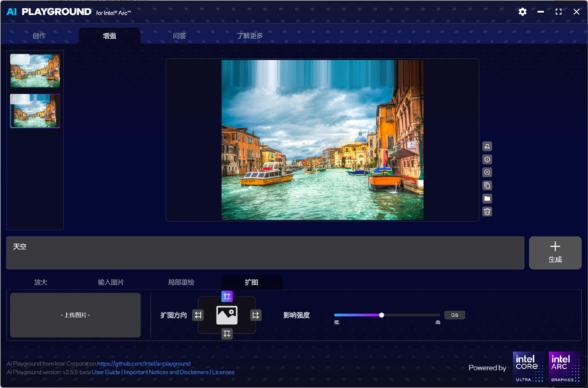Show image info via the info icon

[x=487, y=159]
